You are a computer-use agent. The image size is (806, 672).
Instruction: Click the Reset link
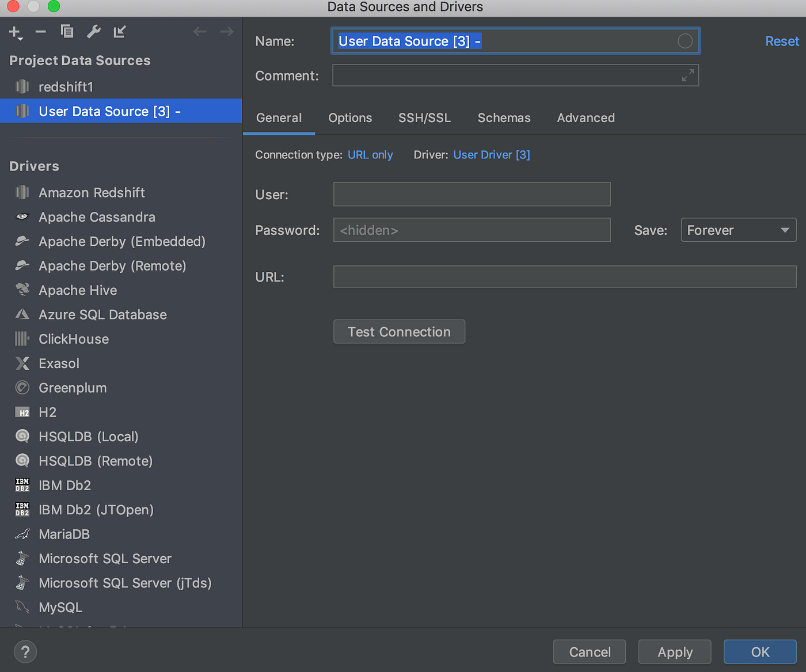782,41
